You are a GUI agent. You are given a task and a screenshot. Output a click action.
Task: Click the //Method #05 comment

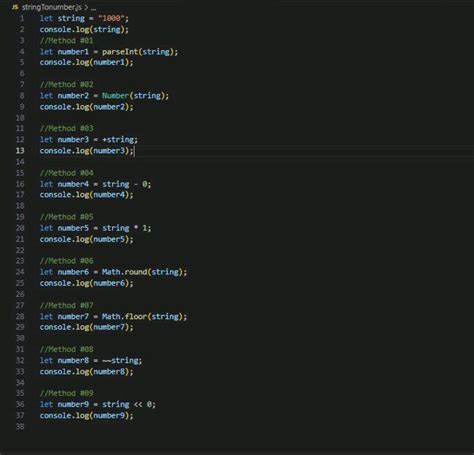[66, 217]
